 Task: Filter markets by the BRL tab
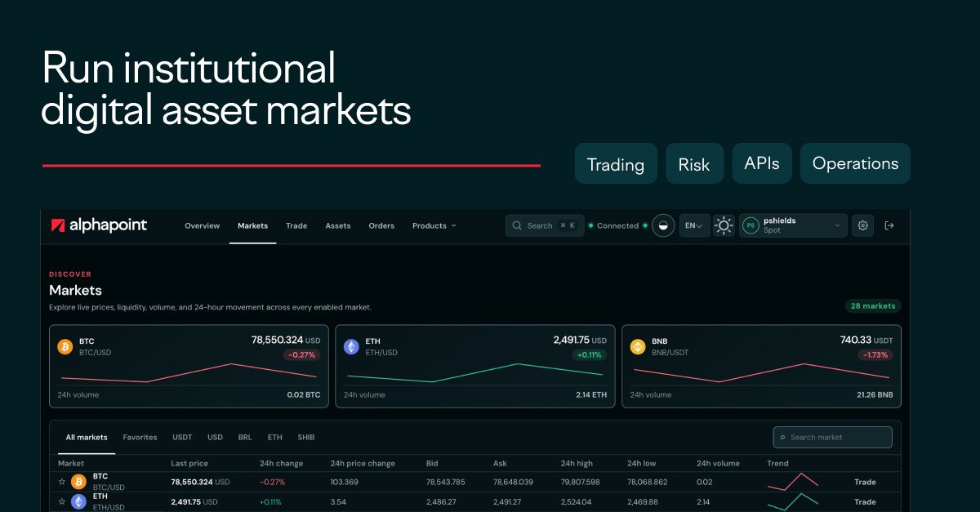coord(245,437)
